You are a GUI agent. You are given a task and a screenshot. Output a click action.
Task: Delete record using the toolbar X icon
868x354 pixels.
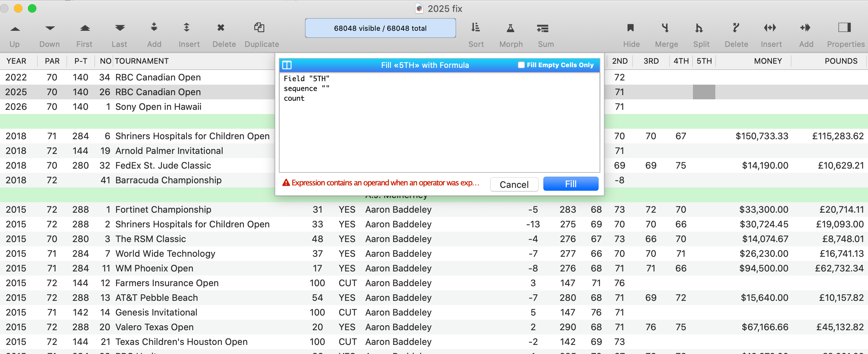(x=221, y=28)
